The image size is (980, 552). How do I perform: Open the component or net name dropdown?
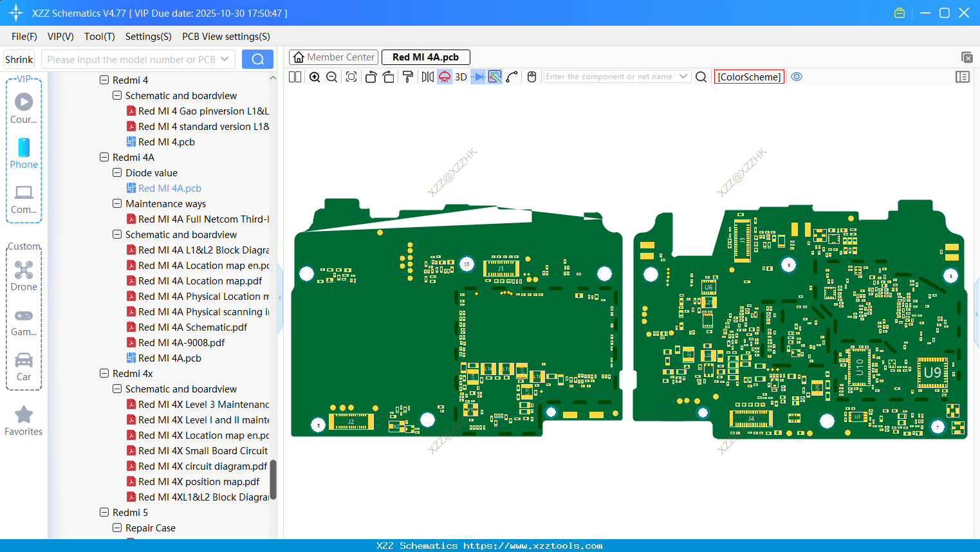[x=683, y=77]
